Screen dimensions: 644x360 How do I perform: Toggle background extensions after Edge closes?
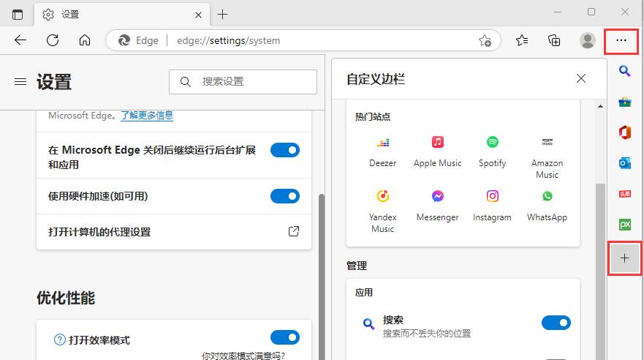click(285, 150)
